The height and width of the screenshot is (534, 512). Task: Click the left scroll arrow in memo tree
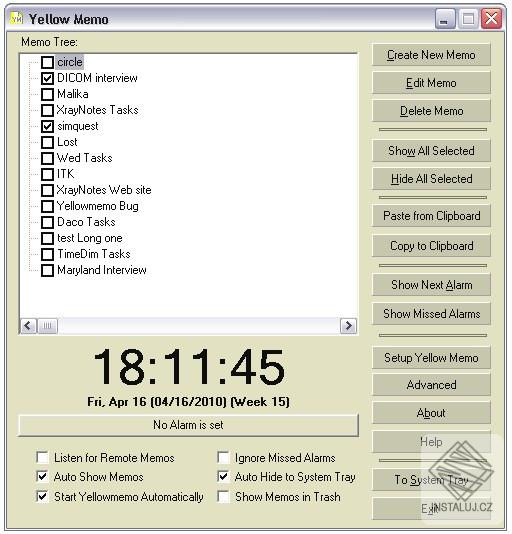point(28,326)
